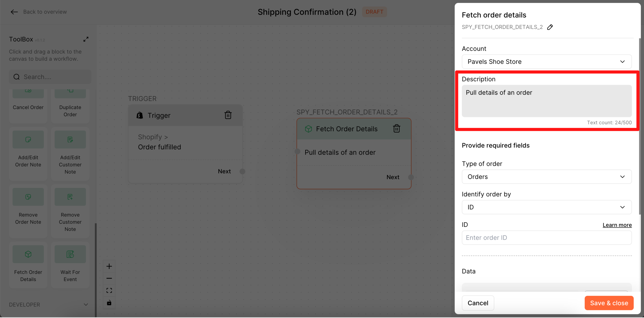Select the Remove Customer Note block icon
This screenshot has height=318, width=644.
coord(70,197)
